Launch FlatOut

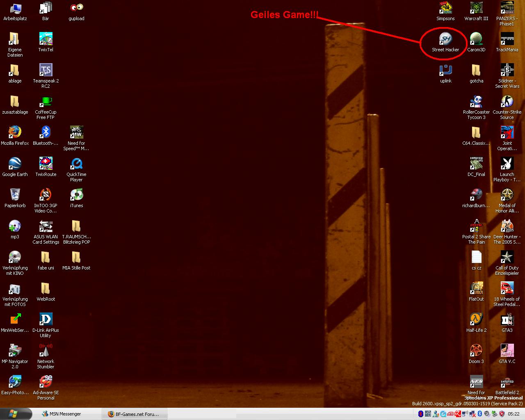click(x=476, y=292)
